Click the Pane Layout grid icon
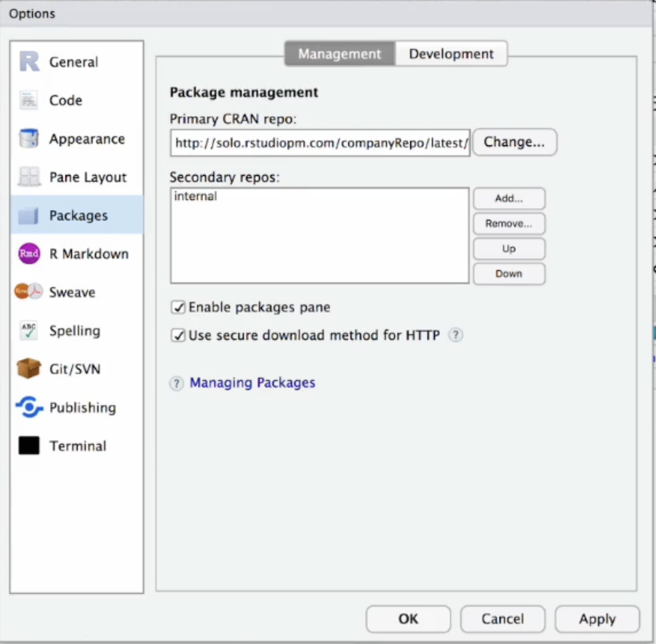This screenshot has height=644, width=656. pyautogui.click(x=29, y=177)
